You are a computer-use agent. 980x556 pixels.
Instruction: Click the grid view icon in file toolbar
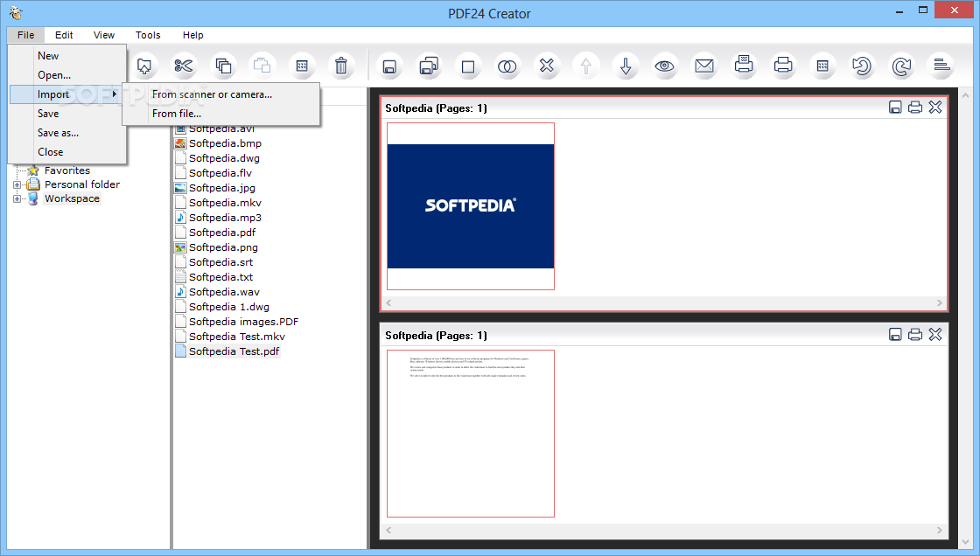pos(302,66)
